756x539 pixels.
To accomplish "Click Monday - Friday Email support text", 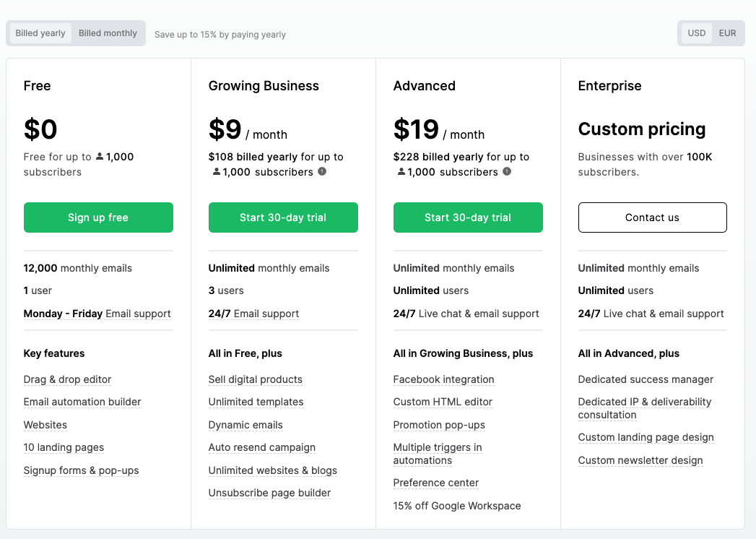I will (97, 314).
